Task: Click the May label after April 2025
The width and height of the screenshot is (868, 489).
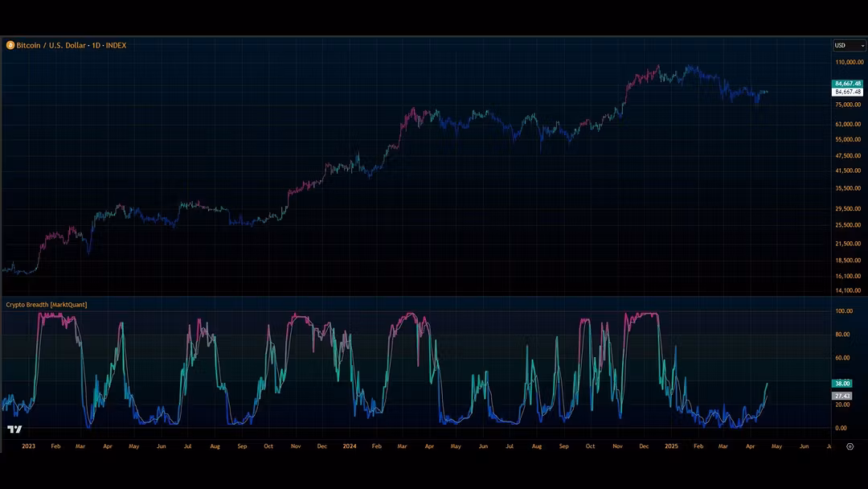Action: 777,446
